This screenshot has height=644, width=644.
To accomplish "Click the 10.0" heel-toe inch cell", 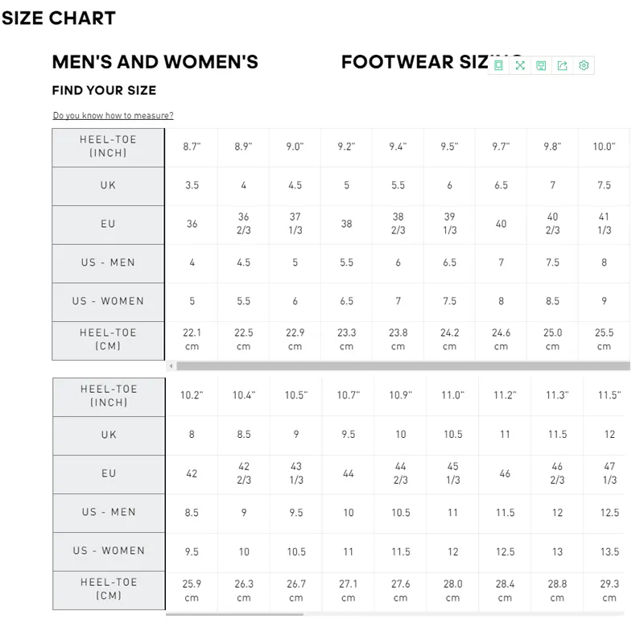I will point(604,147).
